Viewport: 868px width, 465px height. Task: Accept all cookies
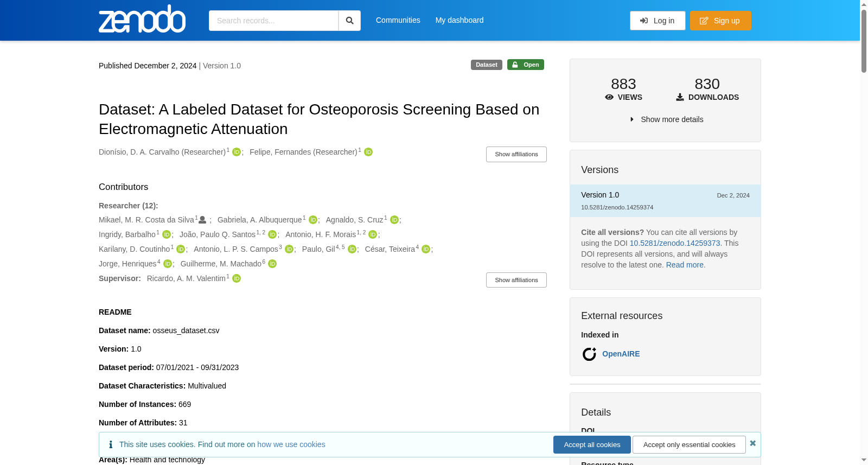click(x=592, y=444)
